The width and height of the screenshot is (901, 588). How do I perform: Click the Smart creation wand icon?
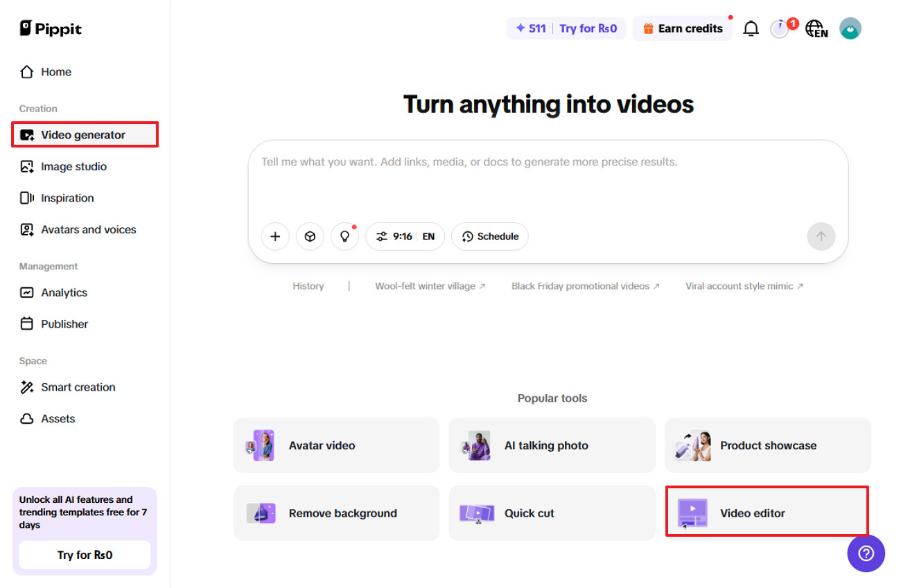tap(26, 387)
